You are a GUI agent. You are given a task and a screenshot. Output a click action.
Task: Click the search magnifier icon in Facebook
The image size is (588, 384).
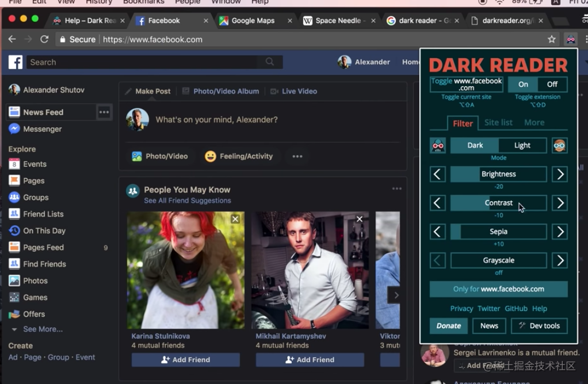tap(270, 62)
